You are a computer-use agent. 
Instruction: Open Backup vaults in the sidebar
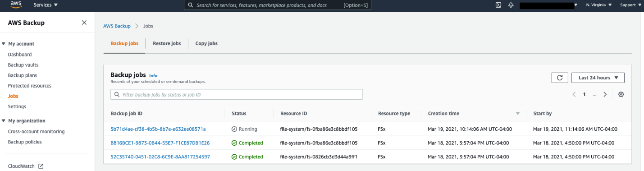pyautogui.click(x=23, y=65)
